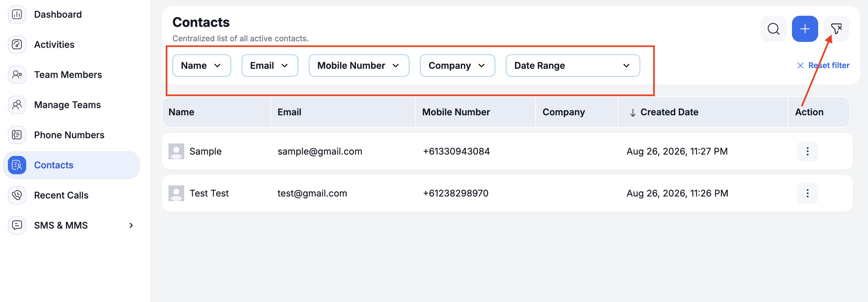Open the Company filter dropdown
Viewport: 868px width, 302px height.
[457, 66]
